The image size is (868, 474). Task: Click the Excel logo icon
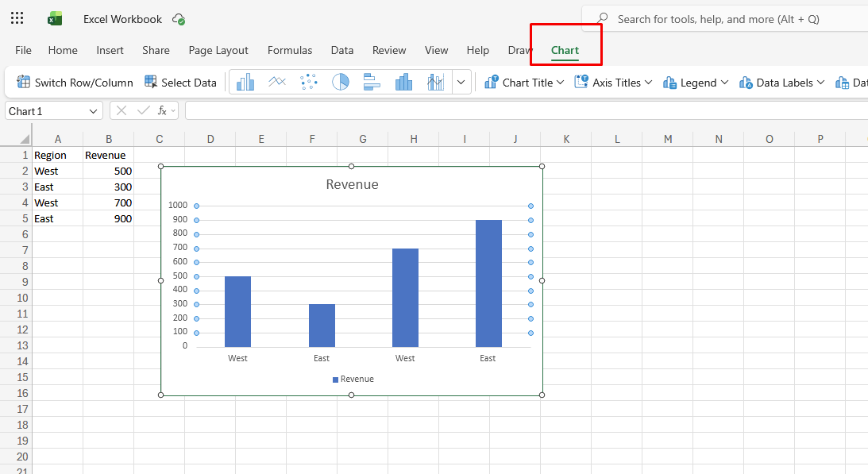tap(54, 19)
